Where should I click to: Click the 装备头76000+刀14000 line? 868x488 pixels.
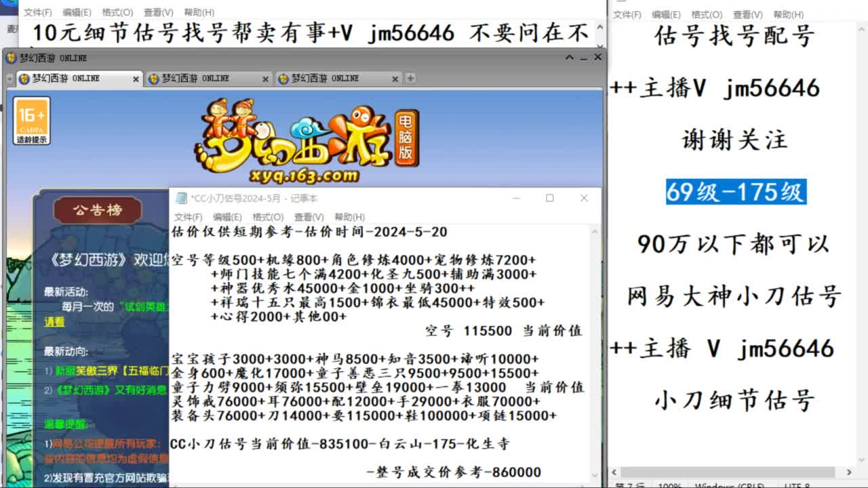[363, 415]
